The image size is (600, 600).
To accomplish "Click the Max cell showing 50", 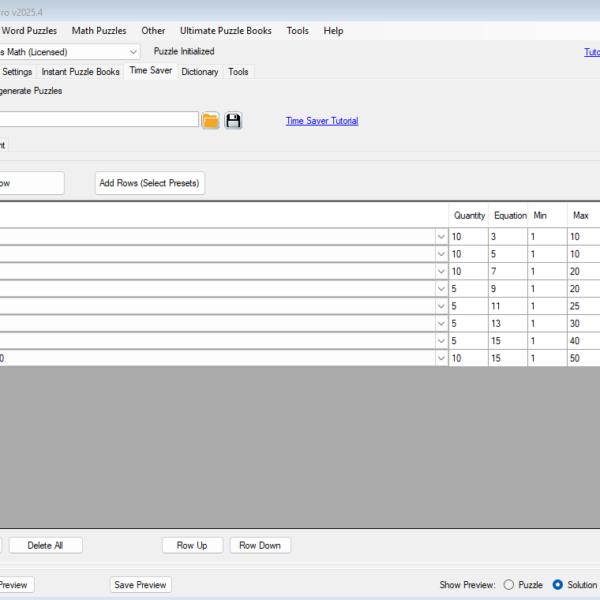I will [x=582, y=358].
